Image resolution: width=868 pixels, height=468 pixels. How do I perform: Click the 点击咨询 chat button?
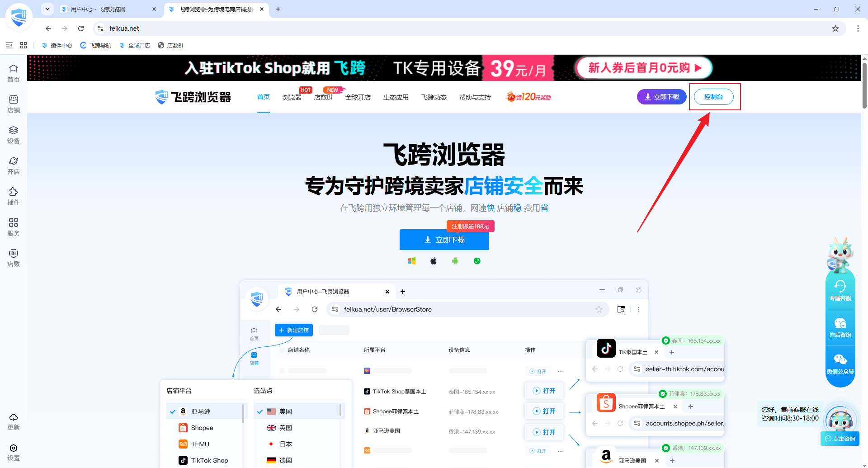[840, 439]
